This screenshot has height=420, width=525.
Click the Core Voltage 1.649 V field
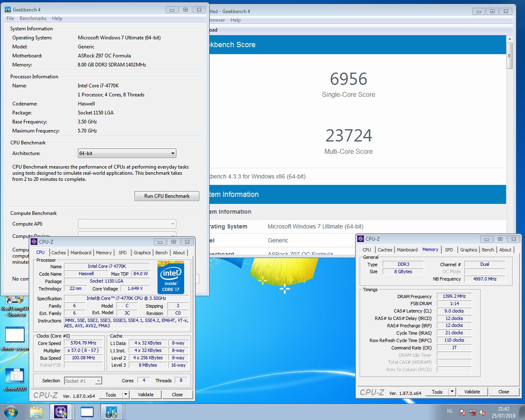pos(135,288)
